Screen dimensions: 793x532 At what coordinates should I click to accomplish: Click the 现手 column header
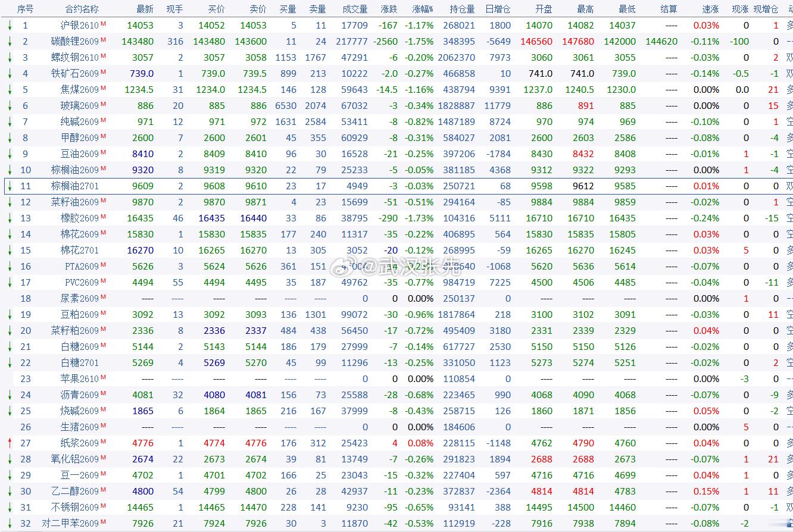click(x=174, y=9)
